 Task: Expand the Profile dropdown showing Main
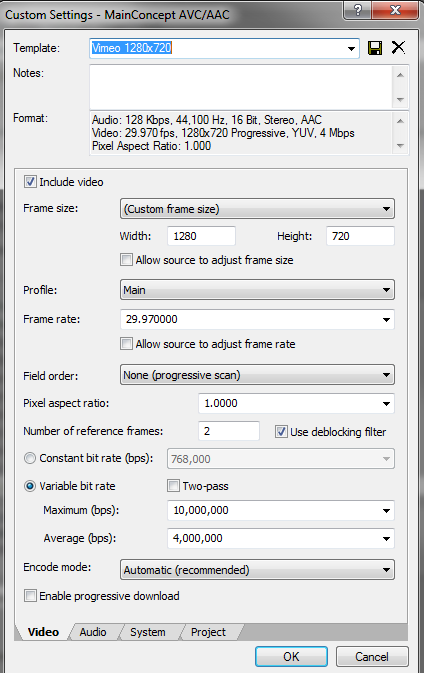(257, 290)
